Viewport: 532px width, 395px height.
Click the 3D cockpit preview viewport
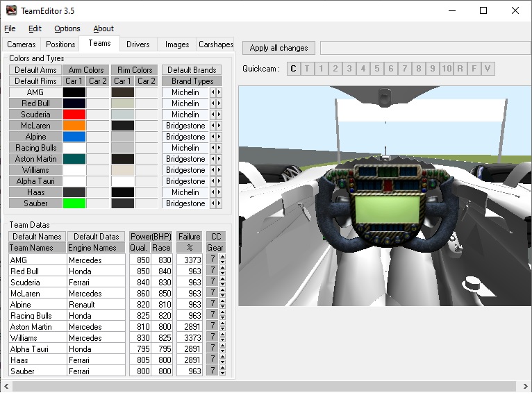click(x=385, y=196)
